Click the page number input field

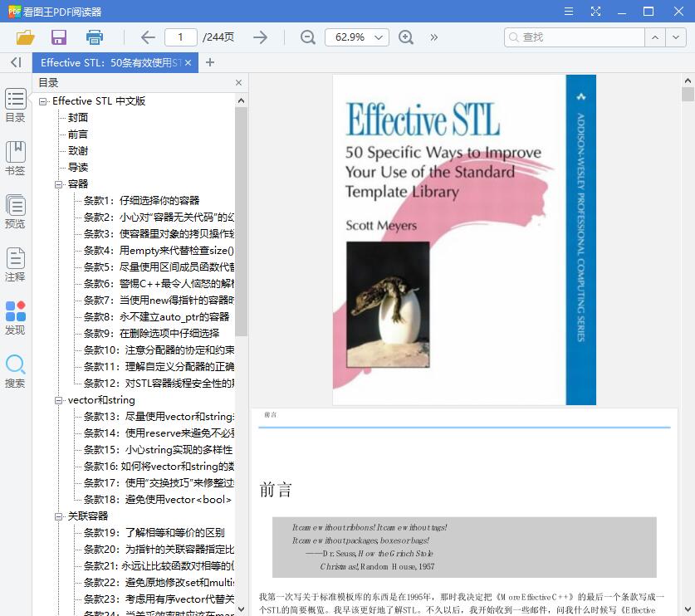click(180, 37)
